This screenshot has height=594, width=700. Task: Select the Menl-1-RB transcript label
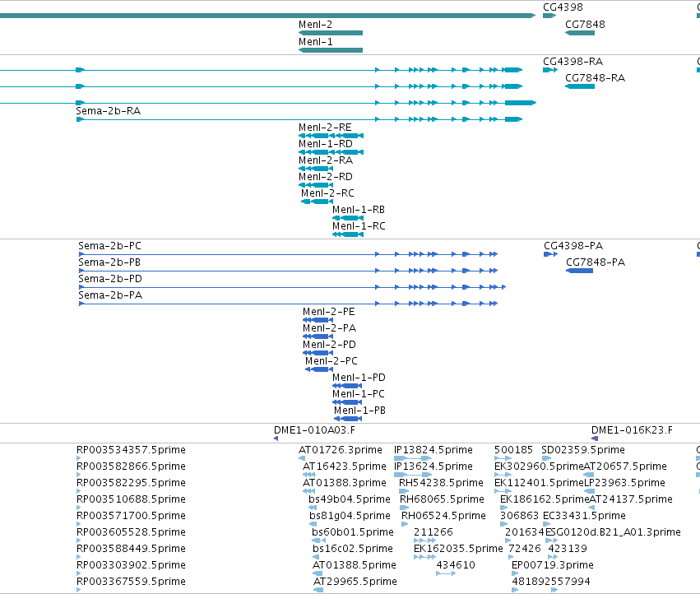pos(359,210)
